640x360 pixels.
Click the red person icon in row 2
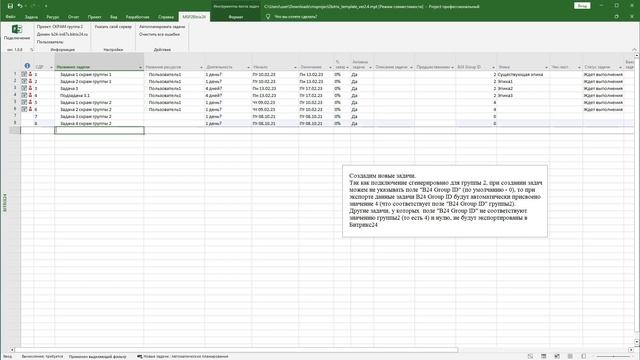coord(30,81)
